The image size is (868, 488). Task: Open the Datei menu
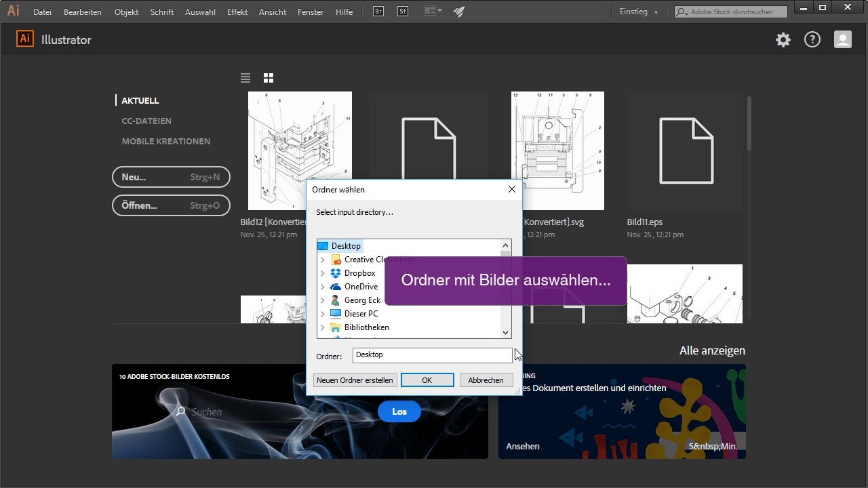pyautogui.click(x=42, y=12)
